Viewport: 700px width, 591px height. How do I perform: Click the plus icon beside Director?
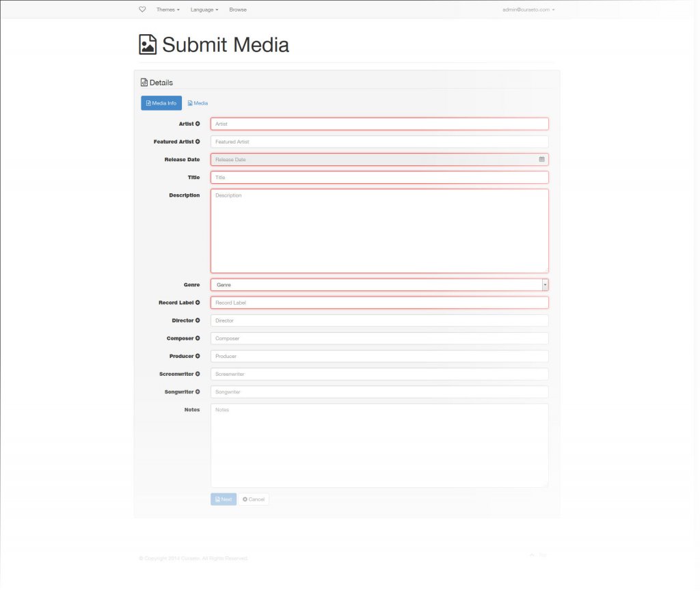point(198,320)
